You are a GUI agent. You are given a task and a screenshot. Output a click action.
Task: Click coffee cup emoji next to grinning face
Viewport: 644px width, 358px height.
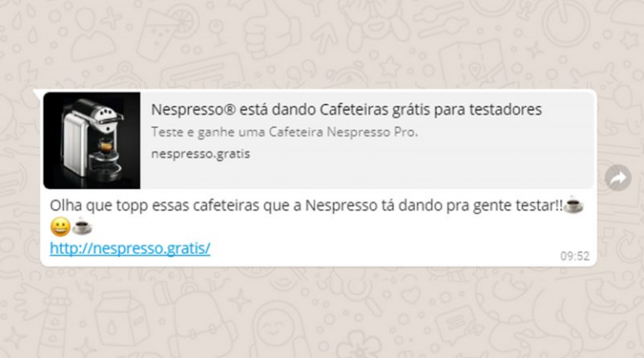(x=81, y=226)
